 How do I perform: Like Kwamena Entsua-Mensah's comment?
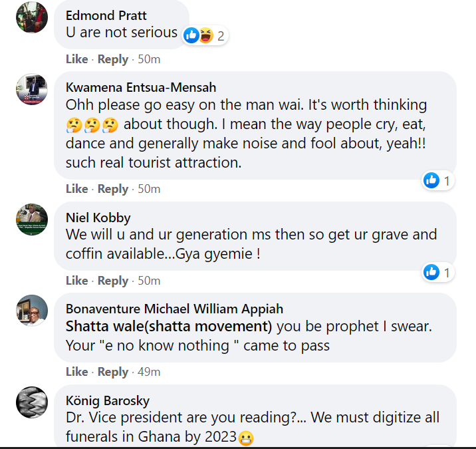tap(76, 189)
